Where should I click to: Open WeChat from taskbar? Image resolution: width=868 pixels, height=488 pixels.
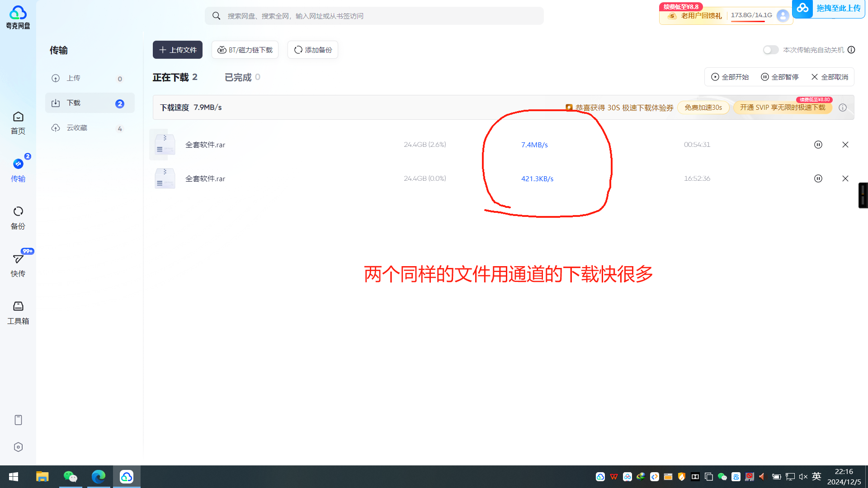pyautogui.click(x=71, y=477)
